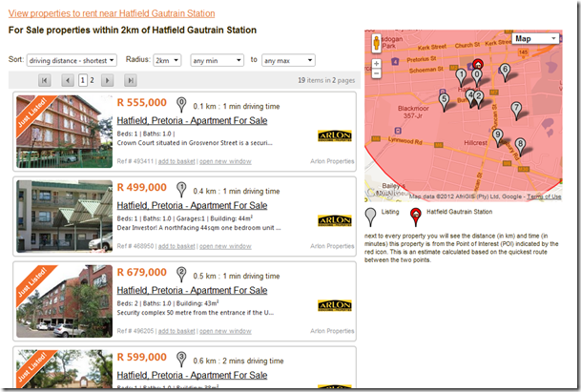Select map pin number 0
This screenshot has height=392, width=581.
[x=477, y=77]
